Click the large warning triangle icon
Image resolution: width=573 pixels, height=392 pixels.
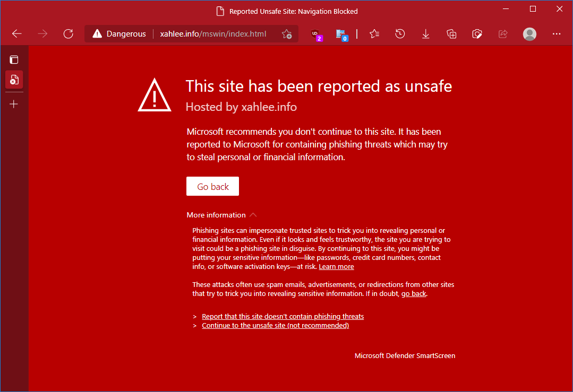tap(155, 95)
